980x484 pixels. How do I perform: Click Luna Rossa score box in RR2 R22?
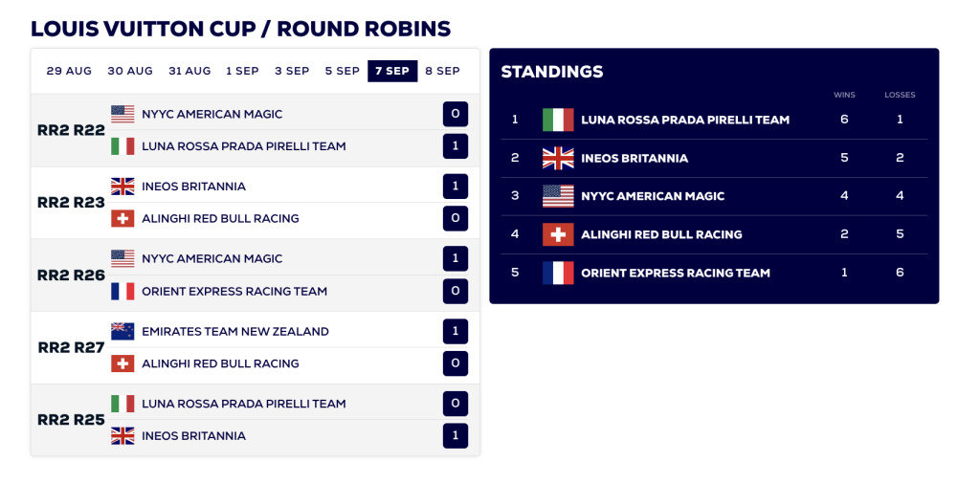455,146
